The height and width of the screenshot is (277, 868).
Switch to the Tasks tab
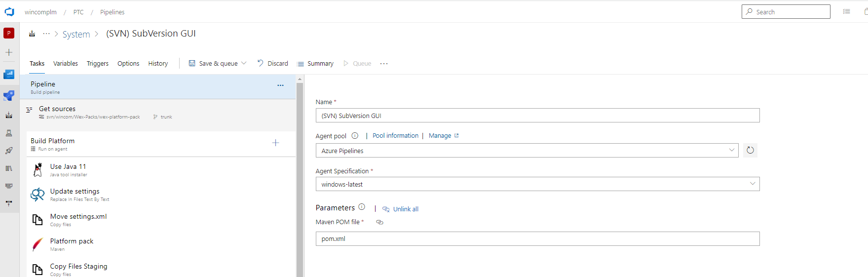pyautogui.click(x=37, y=64)
